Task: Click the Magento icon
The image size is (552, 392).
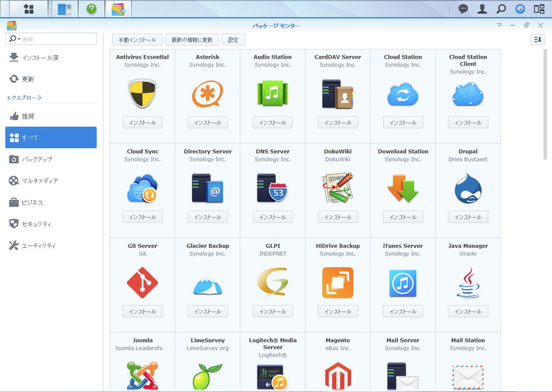Action: click(337, 376)
